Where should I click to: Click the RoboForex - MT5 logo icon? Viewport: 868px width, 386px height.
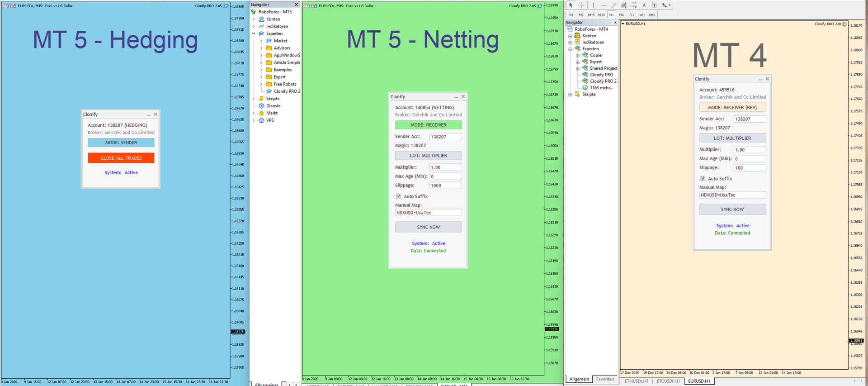(254, 12)
